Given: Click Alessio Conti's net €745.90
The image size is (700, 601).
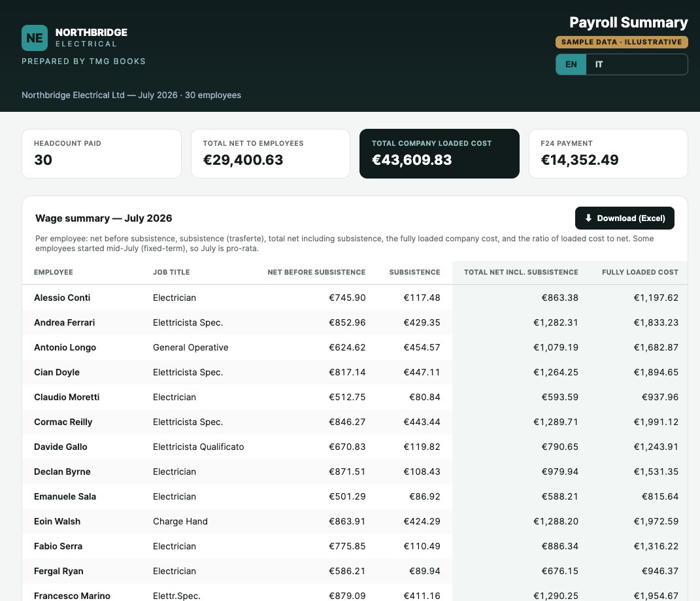Looking at the screenshot, I should coord(347,298).
